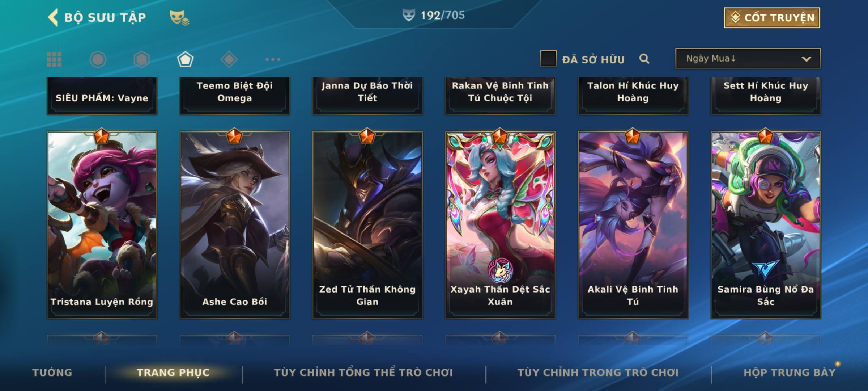Select the second hexagon rarity filter
The width and height of the screenshot is (868, 391).
[141, 59]
